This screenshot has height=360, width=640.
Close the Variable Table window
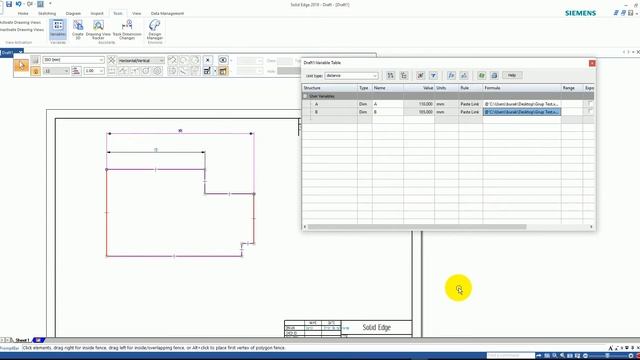[x=592, y=63]
